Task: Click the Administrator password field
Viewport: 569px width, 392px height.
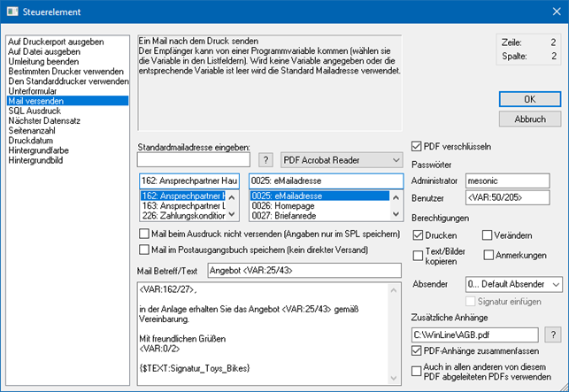Action: coord(513,181)
